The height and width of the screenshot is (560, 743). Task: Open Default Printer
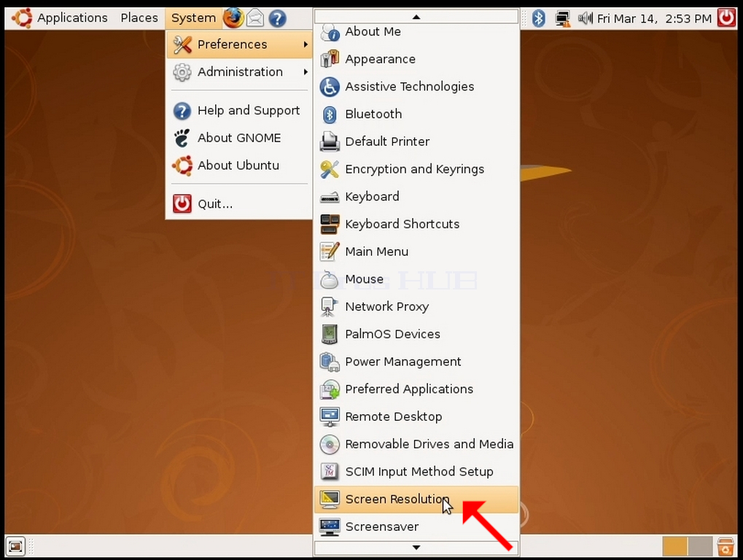[x=416, y=141]
